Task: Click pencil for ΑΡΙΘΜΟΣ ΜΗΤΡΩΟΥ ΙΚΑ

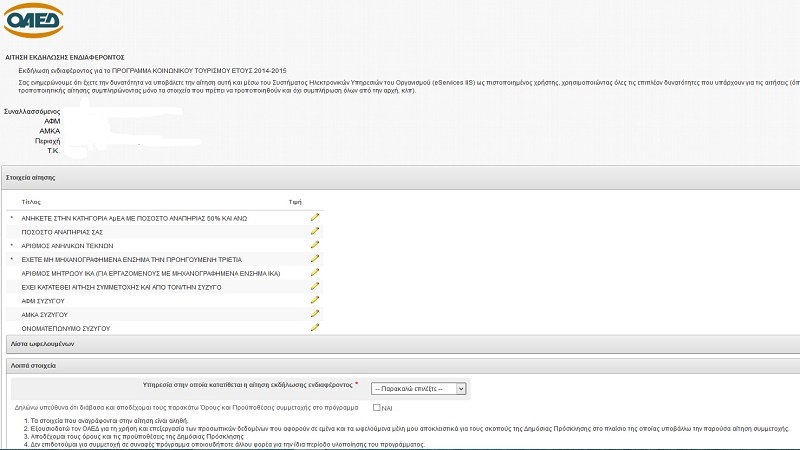Action: click(x=315, y=272)
